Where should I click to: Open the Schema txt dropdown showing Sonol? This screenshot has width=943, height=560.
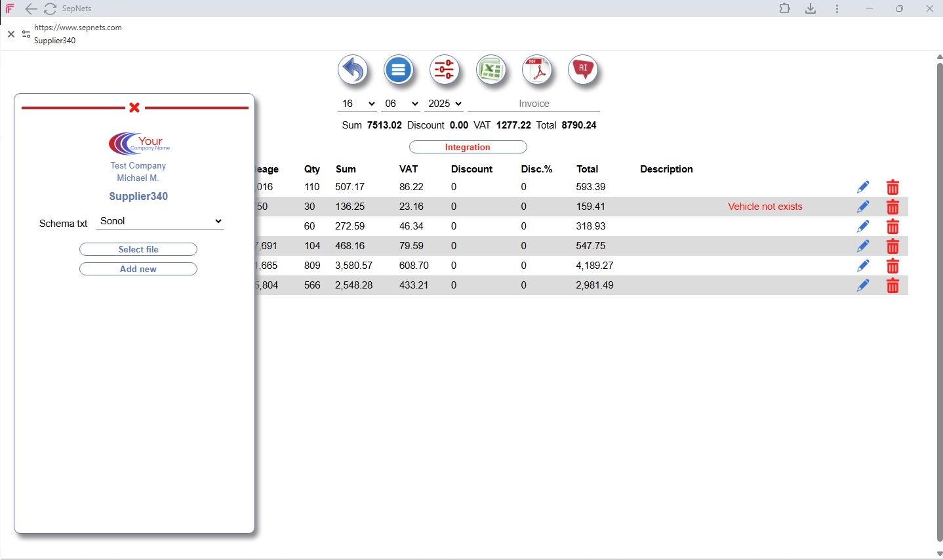160,221
